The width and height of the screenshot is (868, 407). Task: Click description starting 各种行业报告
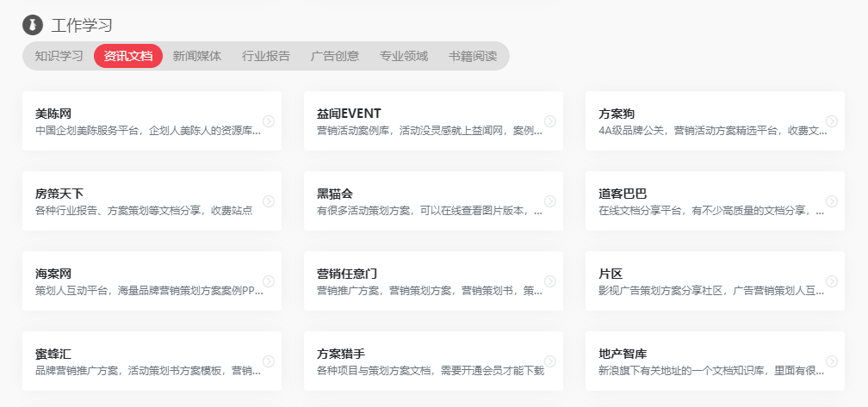144,211
